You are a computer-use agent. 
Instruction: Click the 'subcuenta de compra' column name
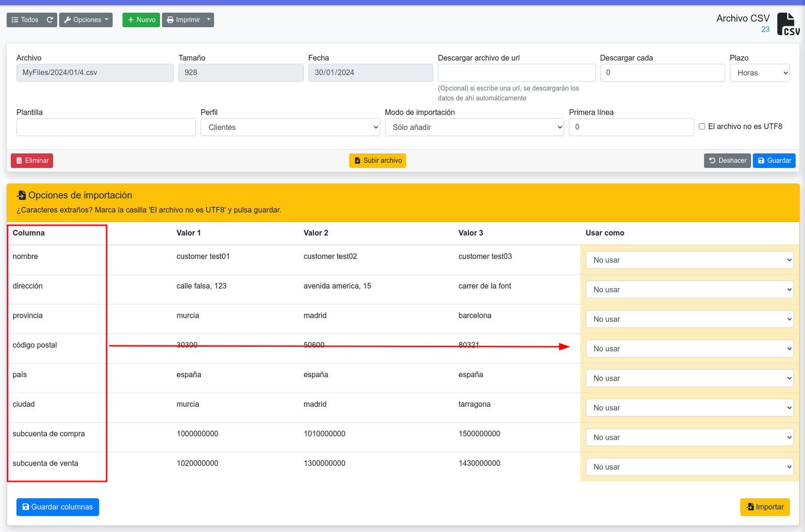click(x=49, y=434)
